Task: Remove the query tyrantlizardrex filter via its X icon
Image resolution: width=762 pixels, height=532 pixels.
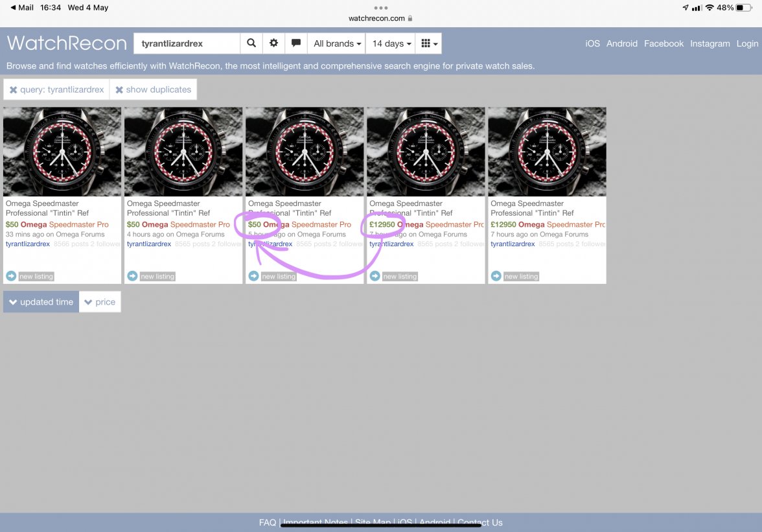Action: pyautogui.click(x=14, y=89)
